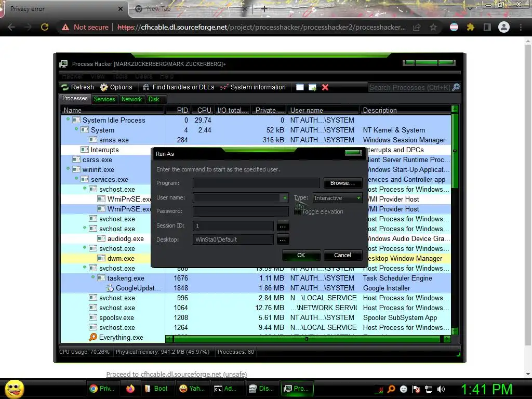
Task: Click the GoogleUpdate process icon
Action: tap(110, 288)
